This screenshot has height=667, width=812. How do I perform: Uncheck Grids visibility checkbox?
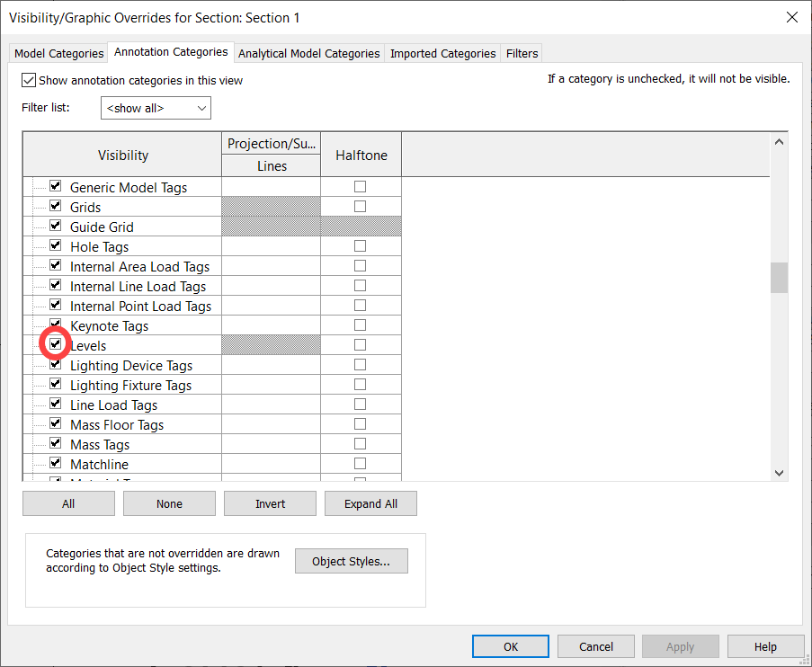(56, 206)
